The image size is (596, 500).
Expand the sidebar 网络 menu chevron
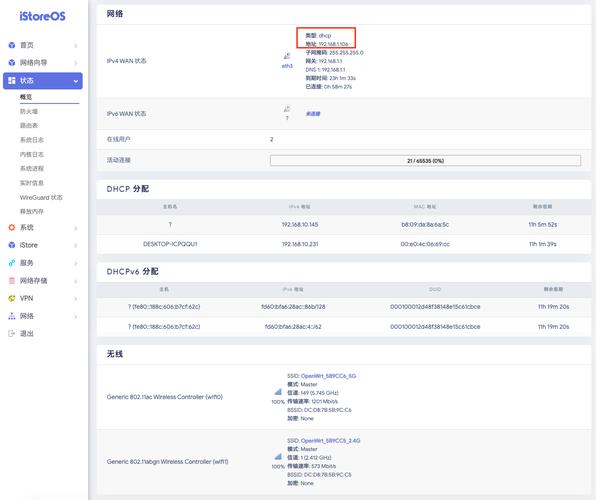[76, 317]
